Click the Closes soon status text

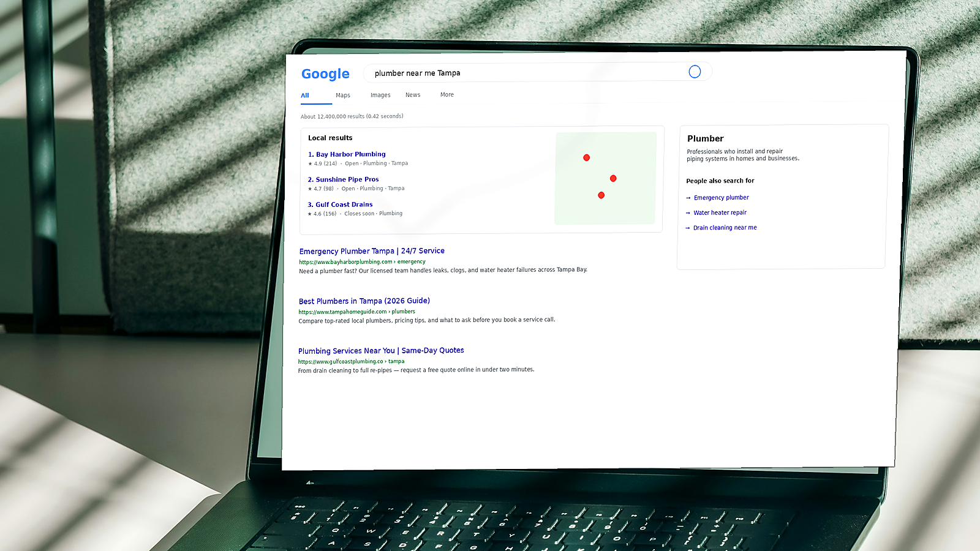coord(359,214)
